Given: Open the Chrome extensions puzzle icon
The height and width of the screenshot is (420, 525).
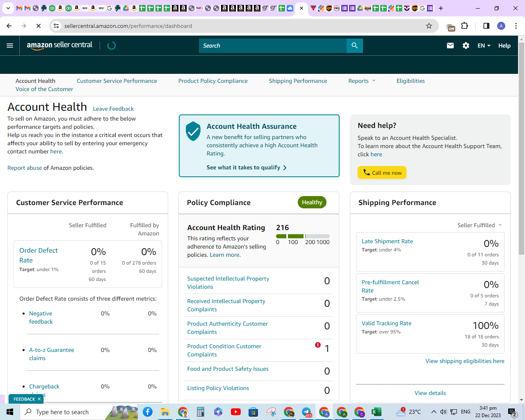Looking at the screenshot, I should 465,26.
